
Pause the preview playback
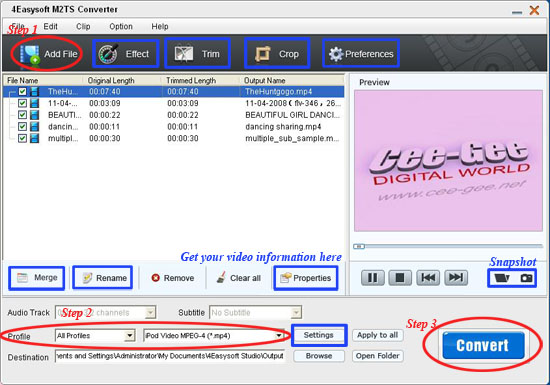[373, 278]
